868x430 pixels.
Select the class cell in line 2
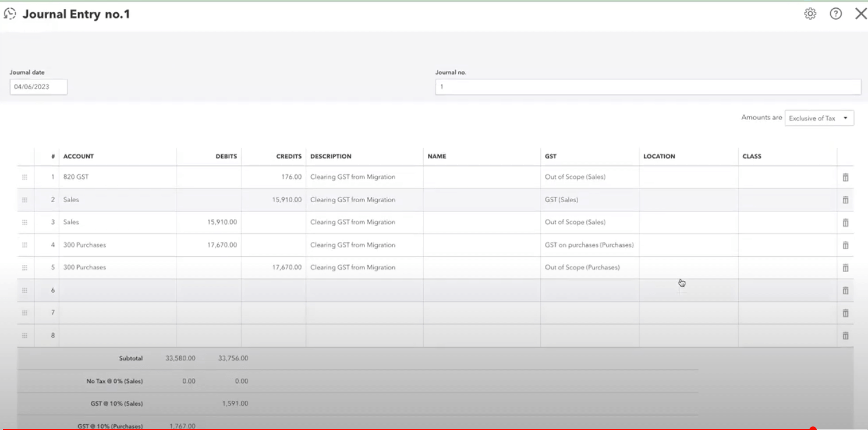(788, 200)
